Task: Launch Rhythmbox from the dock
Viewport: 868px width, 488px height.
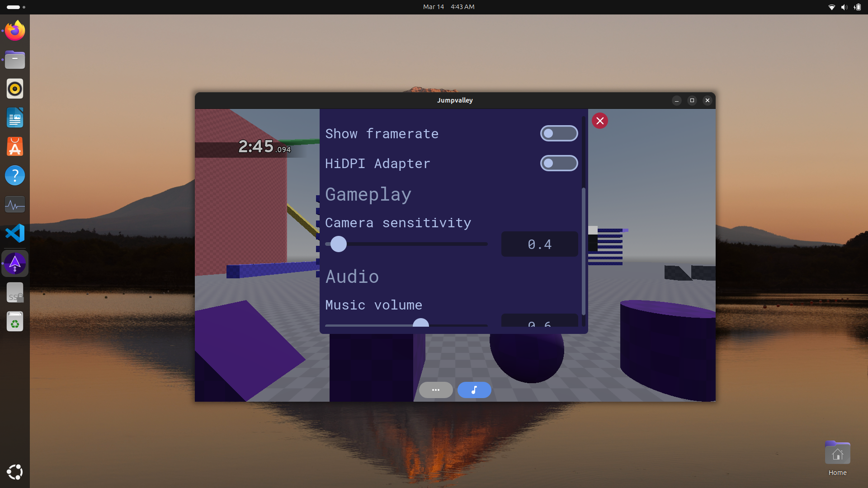Action: [x=15, y=89]
